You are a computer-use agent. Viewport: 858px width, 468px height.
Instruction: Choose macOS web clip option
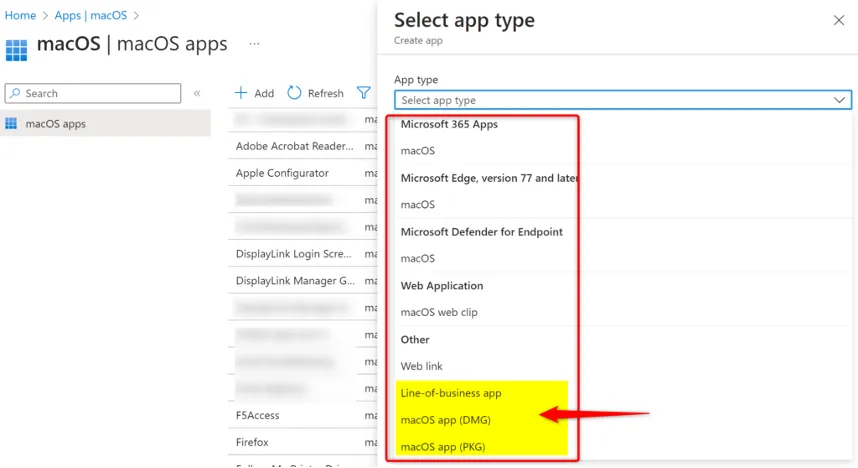coord(439,312)
